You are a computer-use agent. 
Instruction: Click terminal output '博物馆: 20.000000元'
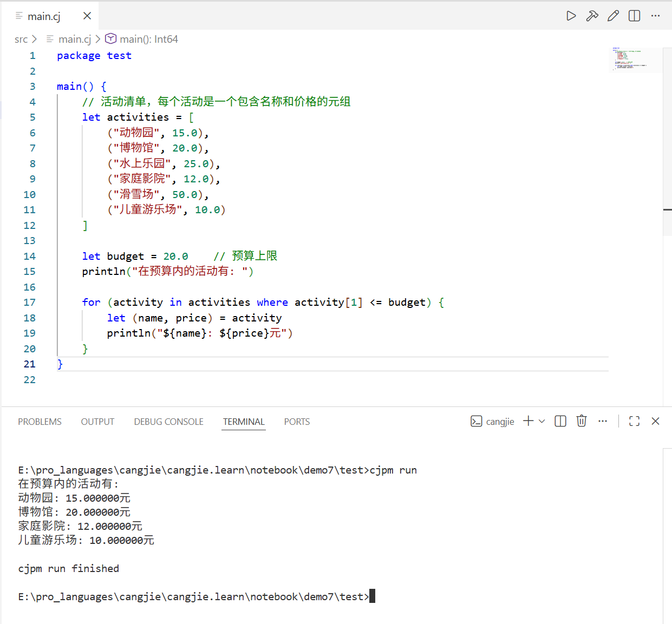tap(74, 512)
